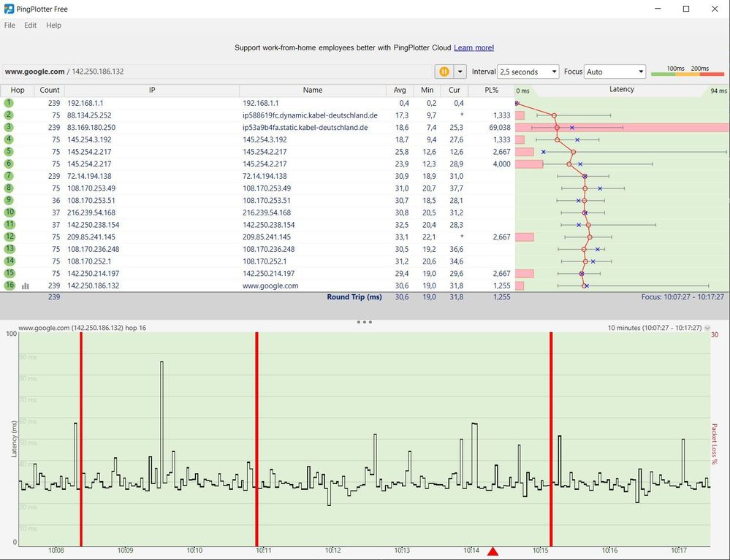Click the three-dot splitter handle above the graph
The image size is (730, 560).
[x=364, y=322]
